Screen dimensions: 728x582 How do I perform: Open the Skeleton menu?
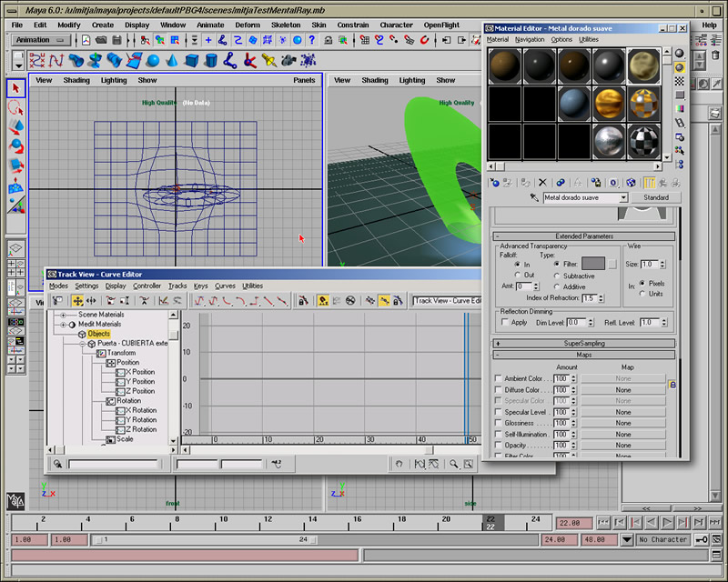coord(286,25)
